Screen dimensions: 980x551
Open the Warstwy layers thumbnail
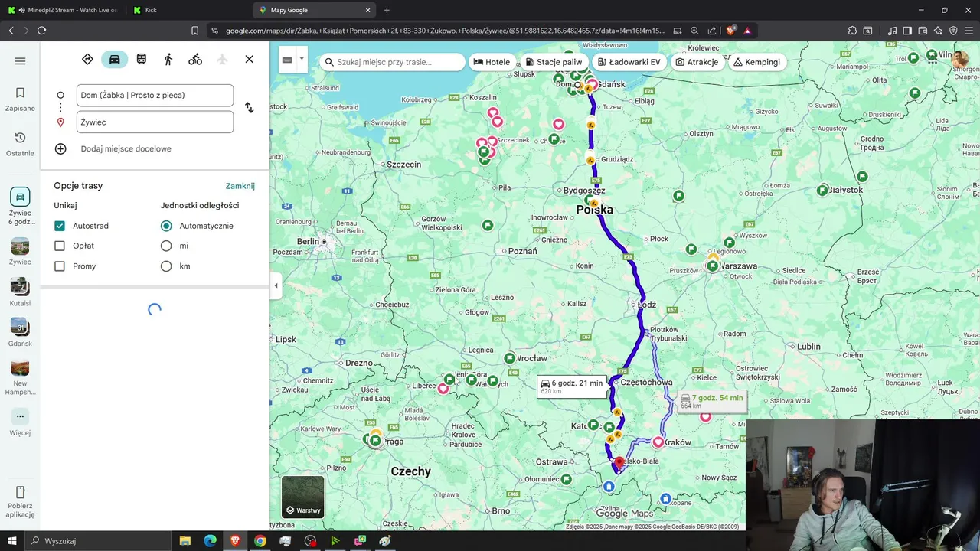tap(302, 497)
